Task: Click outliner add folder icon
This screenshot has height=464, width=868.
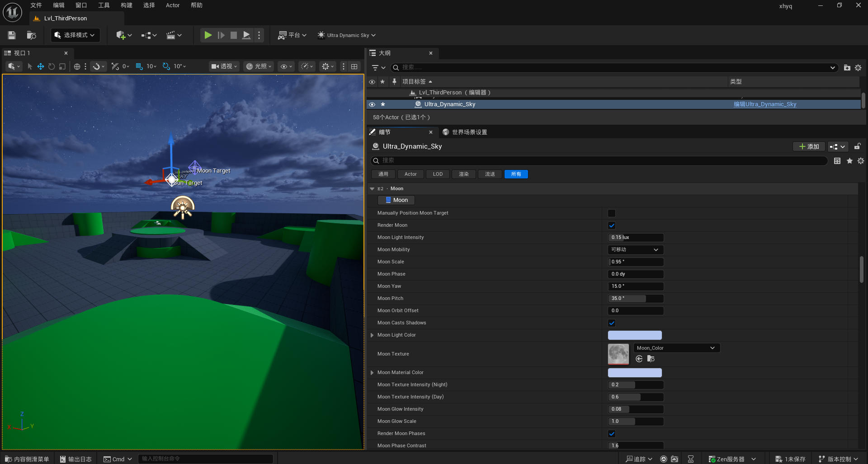Action: pos(847,68)
